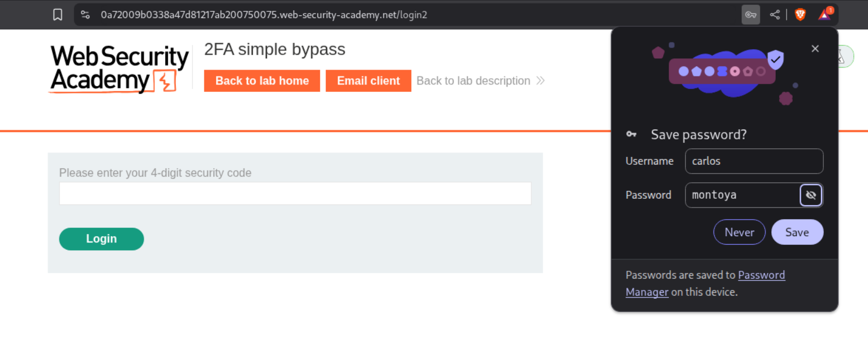Toggle password visibility eye icon

pos(811,195)
